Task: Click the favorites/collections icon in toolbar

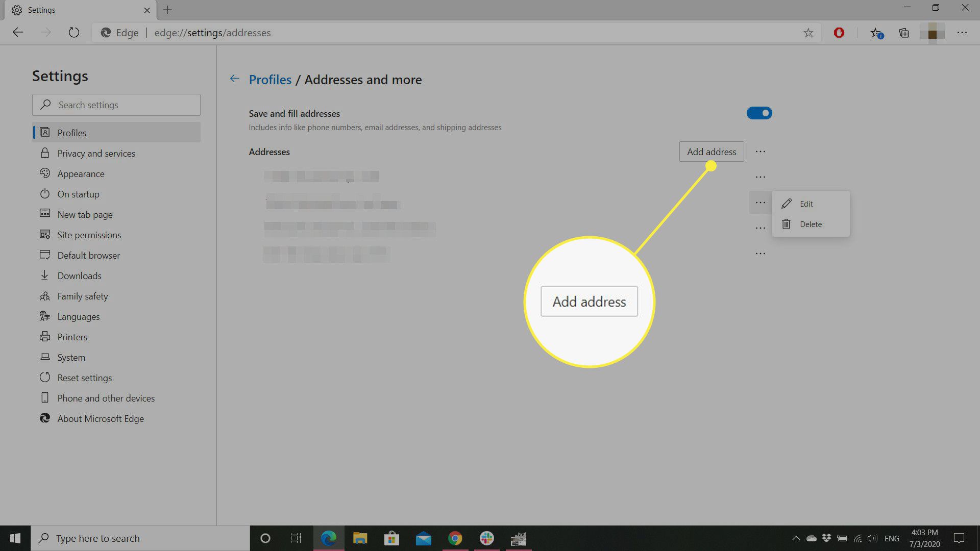Action: pos(904,32)
